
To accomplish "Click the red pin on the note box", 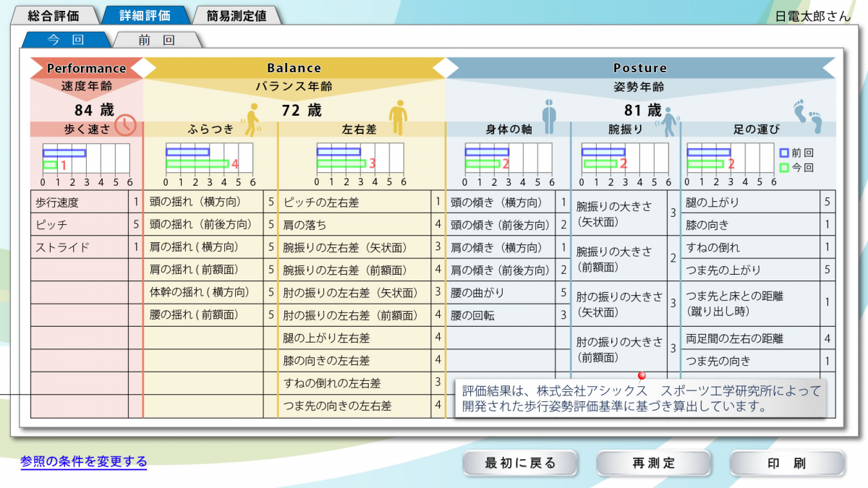I will [641, 377].
